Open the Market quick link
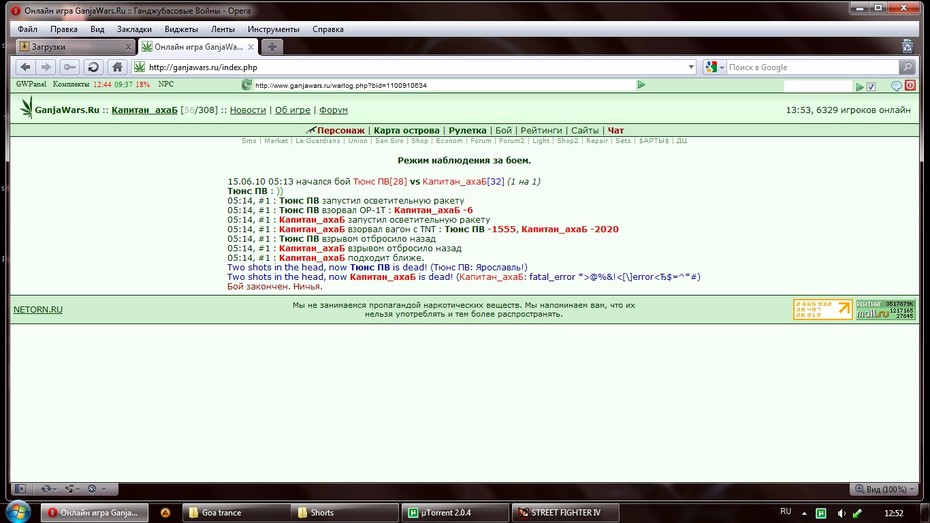This screenshot has width=930, height=523. [276, 141]
